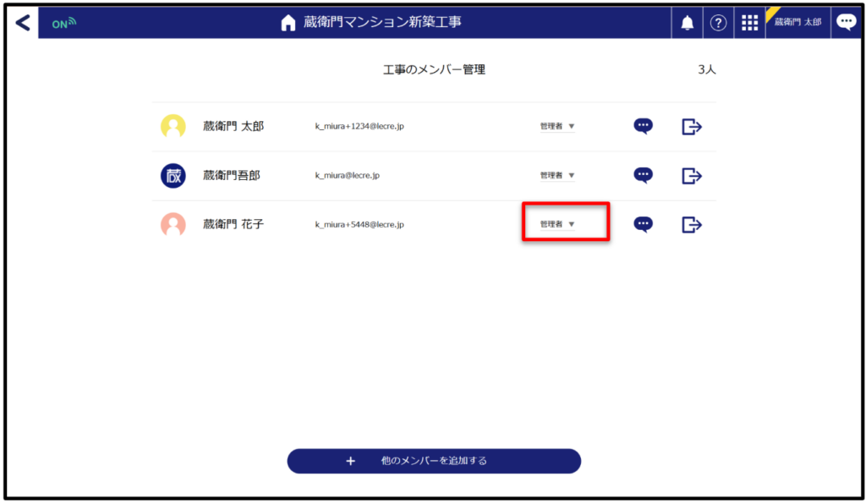Select email k_miura+5448@lecre.jp
The height and width of the screenshot is (504, 866).
[359, 225]
